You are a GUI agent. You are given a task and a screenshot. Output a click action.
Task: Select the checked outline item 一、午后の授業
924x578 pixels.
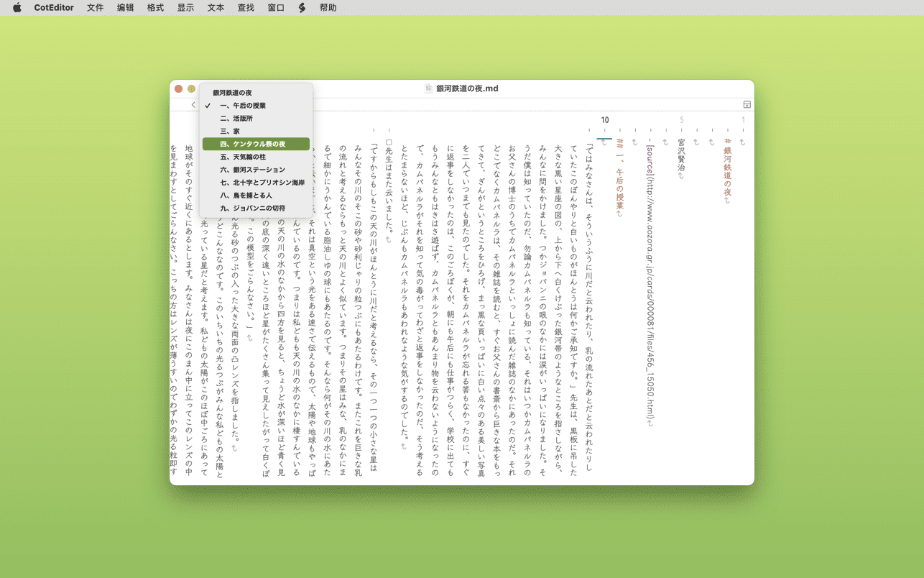tap(242, 106)
